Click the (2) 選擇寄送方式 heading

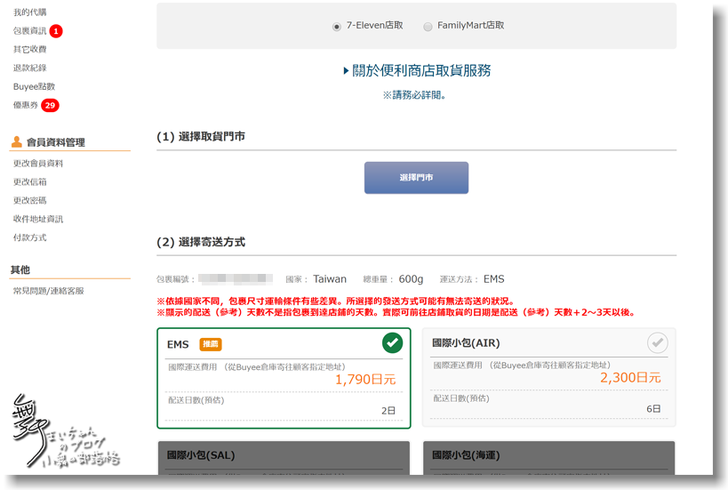(x=201, y=242)
